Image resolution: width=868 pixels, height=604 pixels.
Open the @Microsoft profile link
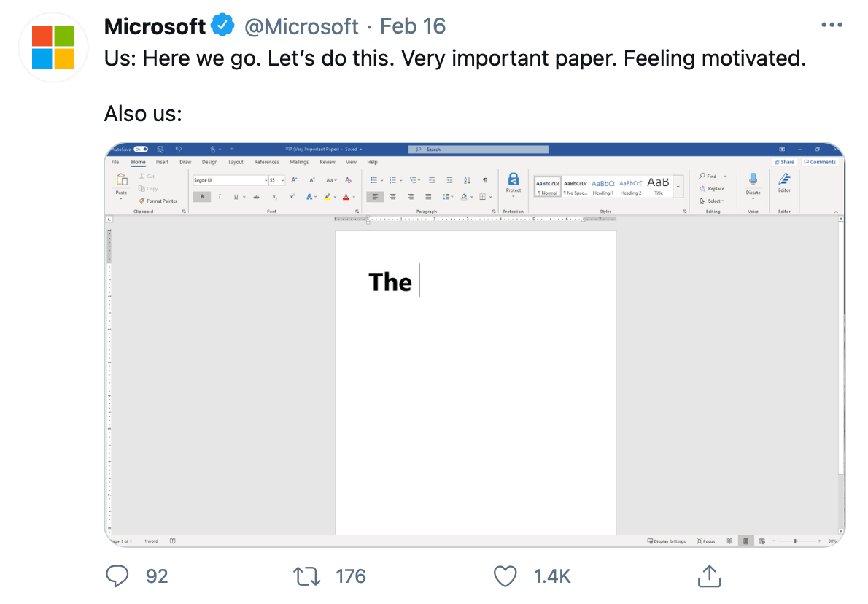tap(302, 26)
